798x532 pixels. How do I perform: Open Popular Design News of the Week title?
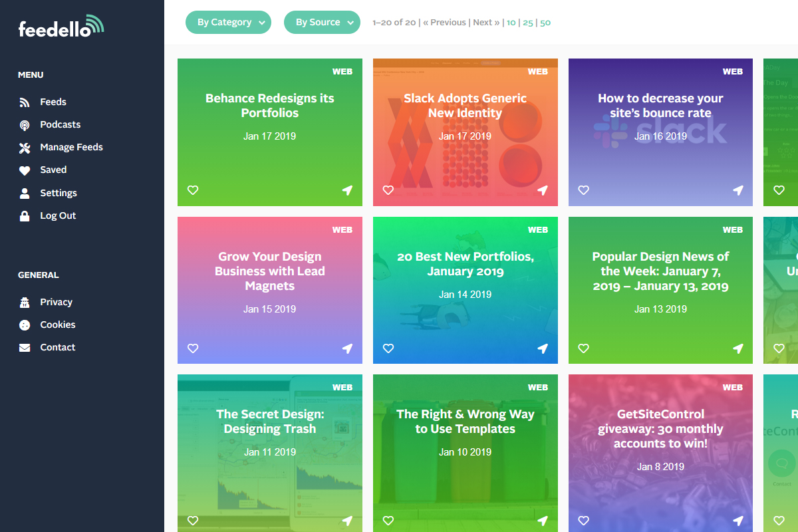pyautogui.click(x=660, y=271)
